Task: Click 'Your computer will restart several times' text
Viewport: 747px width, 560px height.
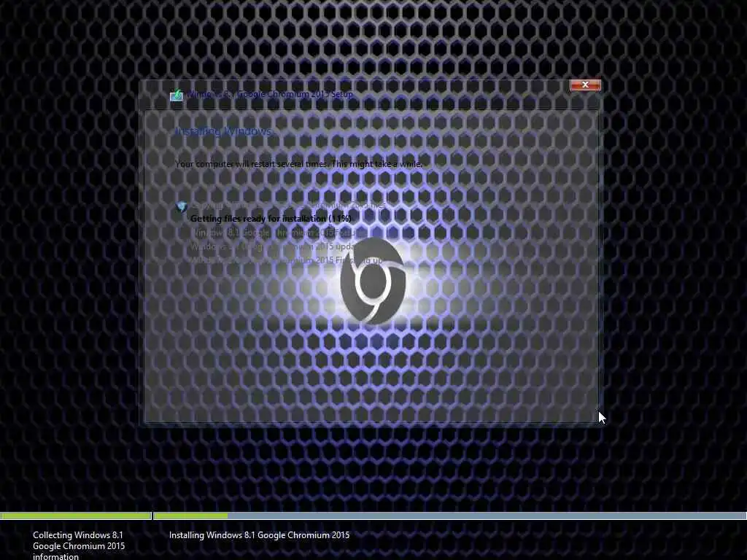Action: point(298,164)
